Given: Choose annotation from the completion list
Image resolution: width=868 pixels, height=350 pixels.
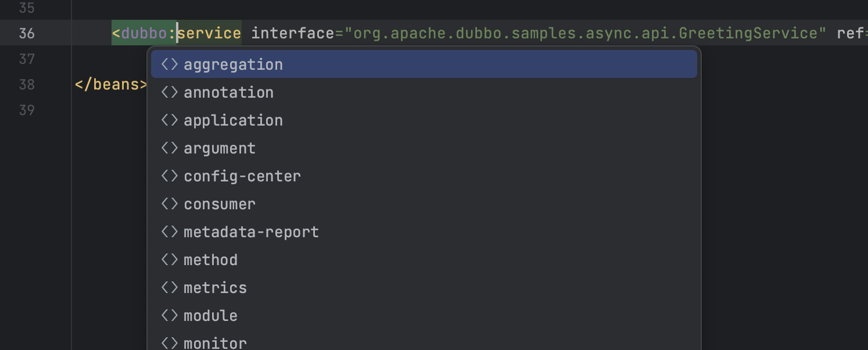Looking at the screenshot, I should click(x=228, y=92).
